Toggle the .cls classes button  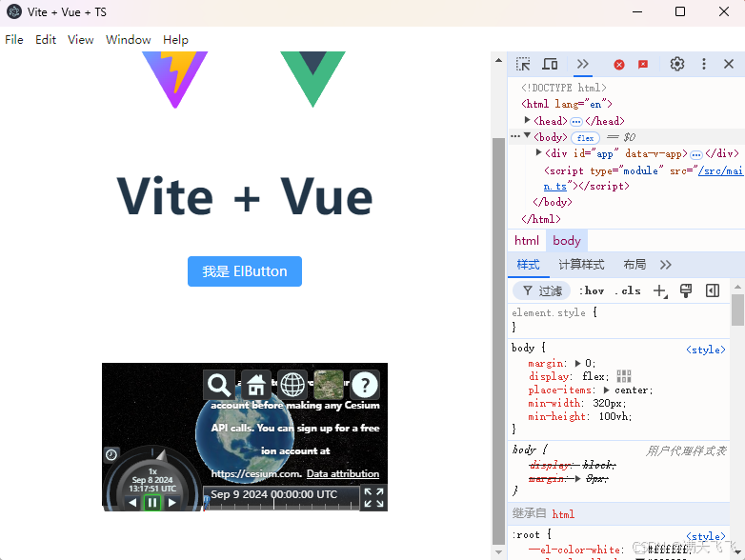click(x=628, y=290)
